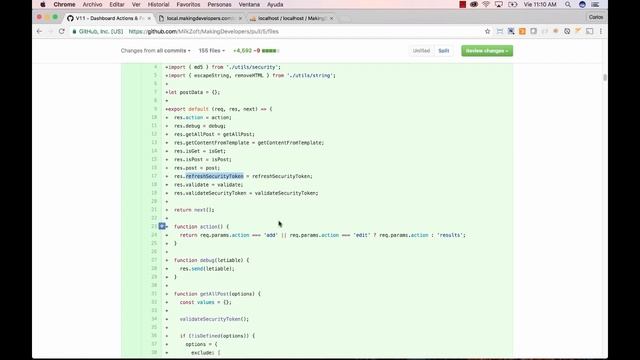Click the let postData = {}; line
The height and width of the screenshot is (360, 640).
click(x=194, y=92)
